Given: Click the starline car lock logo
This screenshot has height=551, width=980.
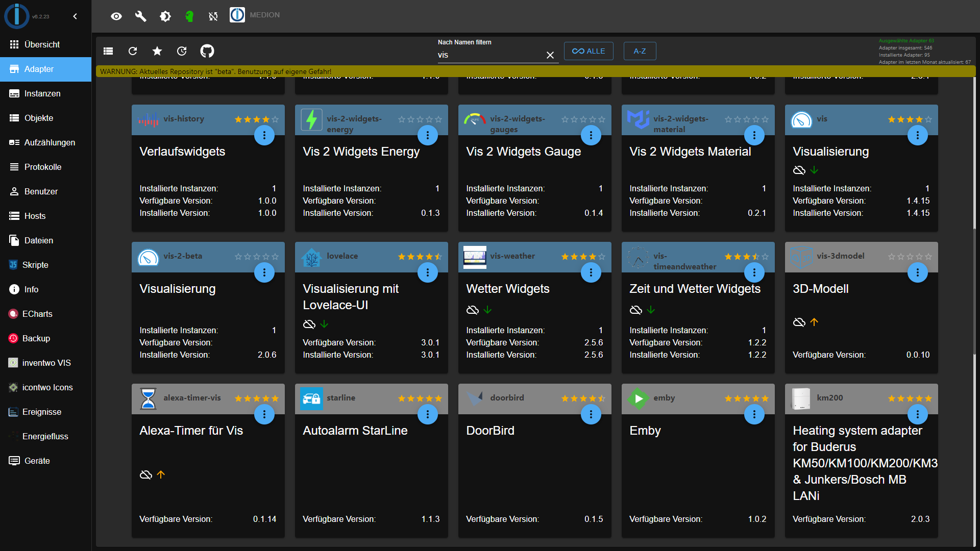Looking at the screenshot, I should 311,399.
